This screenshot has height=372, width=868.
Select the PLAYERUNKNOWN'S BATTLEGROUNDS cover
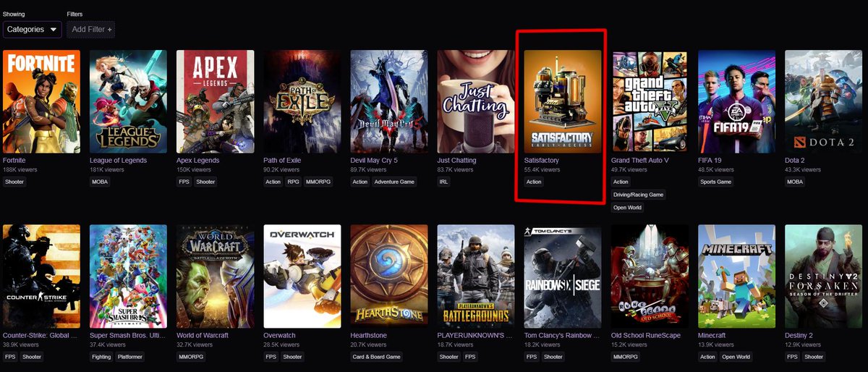pos(476,276)
